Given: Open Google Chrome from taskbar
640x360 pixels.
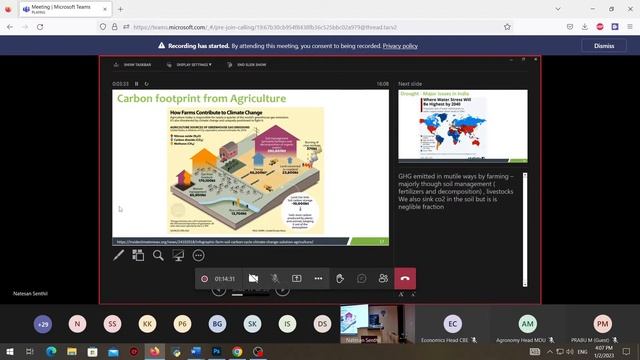Looking at the screenshot, I should (237, 351).
